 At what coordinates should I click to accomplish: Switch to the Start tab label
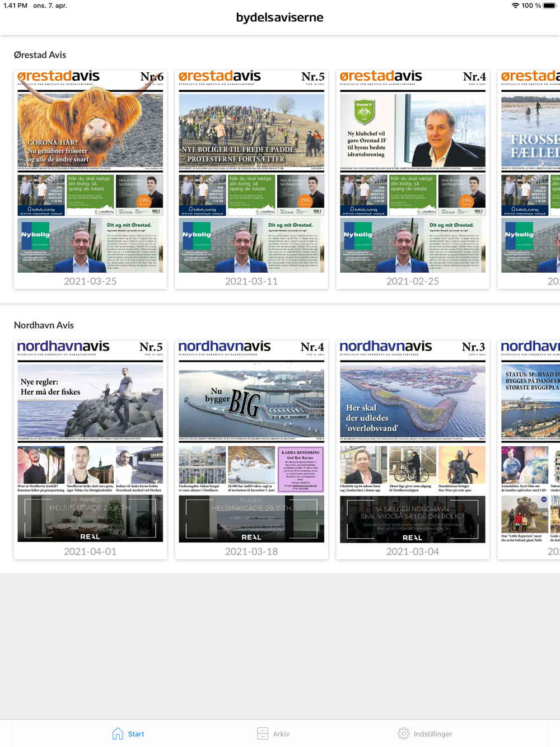click(x=136, y=734)
